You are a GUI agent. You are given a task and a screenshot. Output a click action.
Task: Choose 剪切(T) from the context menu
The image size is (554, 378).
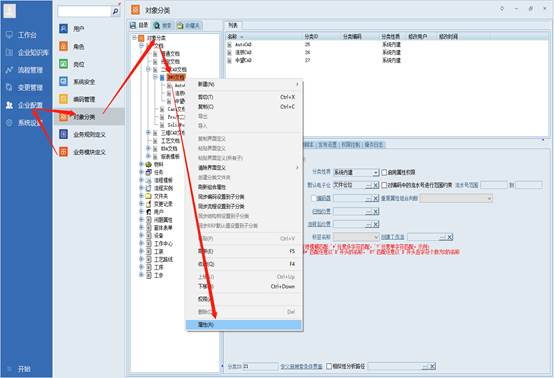click(x=244, y=97)
